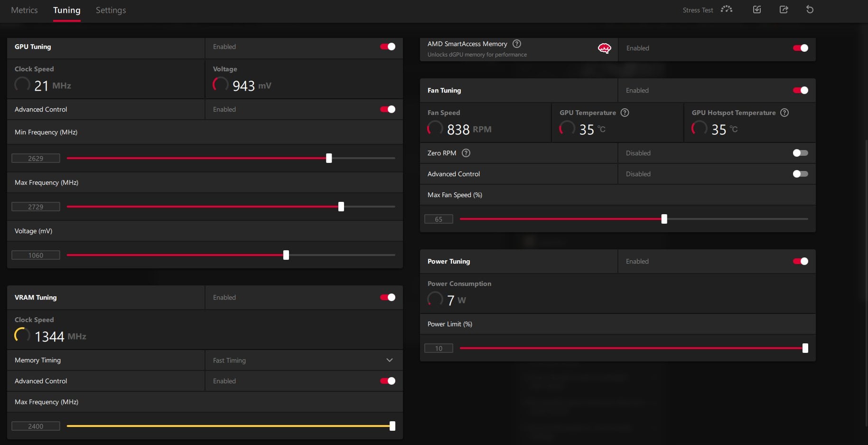Click the Voltage value field 1060
This screenshot has height=445, width=868.
tap(36, 255)
